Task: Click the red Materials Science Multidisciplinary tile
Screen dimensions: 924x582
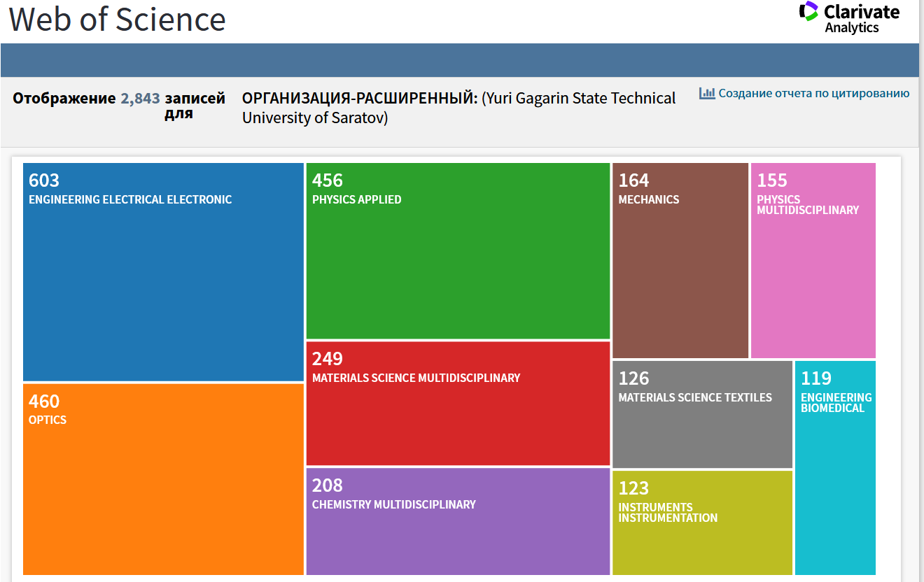Action: 458,404
